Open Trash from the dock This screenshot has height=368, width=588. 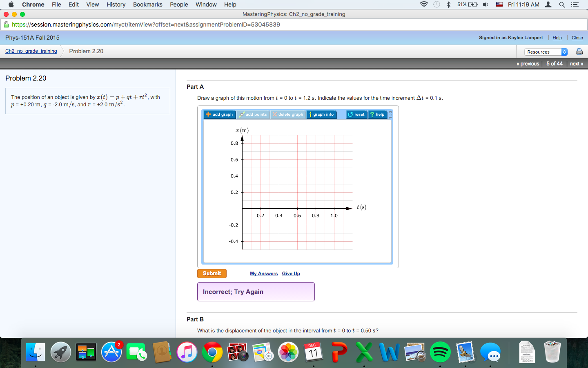[552, 352]
